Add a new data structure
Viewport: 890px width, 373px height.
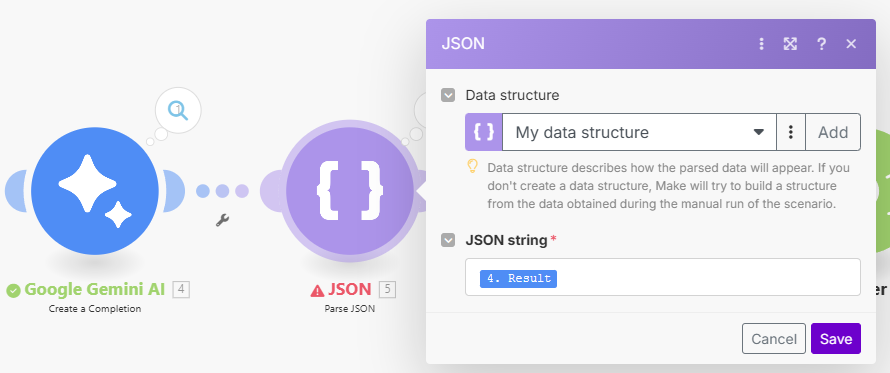coord(833,132)
